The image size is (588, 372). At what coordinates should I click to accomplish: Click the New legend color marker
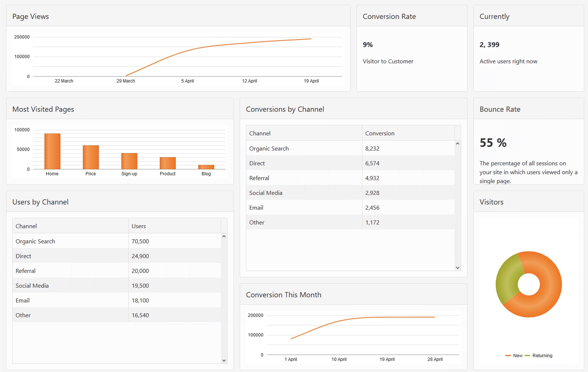coord(508,356)
